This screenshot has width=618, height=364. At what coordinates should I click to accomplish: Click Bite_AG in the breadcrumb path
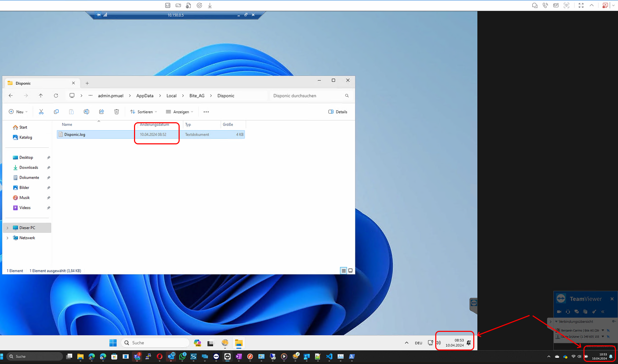pos(197,96)
